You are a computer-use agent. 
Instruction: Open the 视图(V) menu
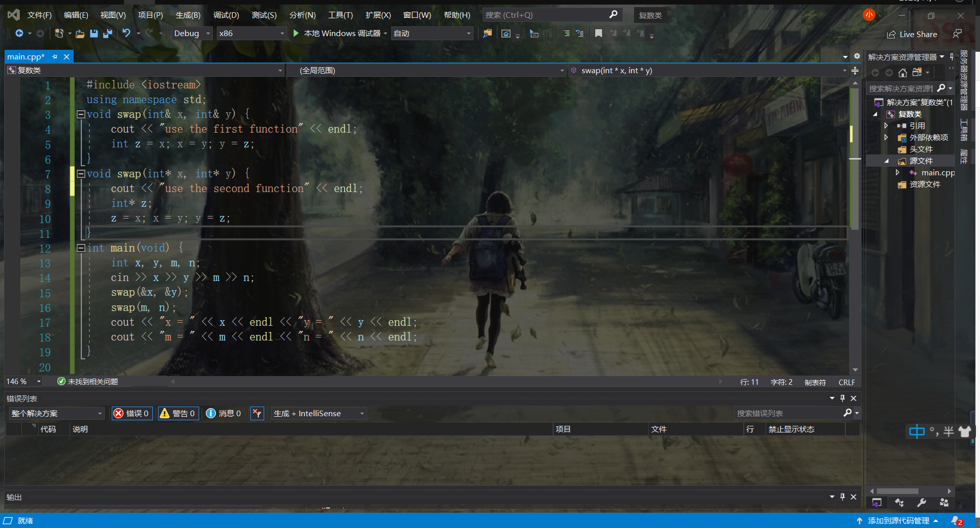tap(113, 15)
